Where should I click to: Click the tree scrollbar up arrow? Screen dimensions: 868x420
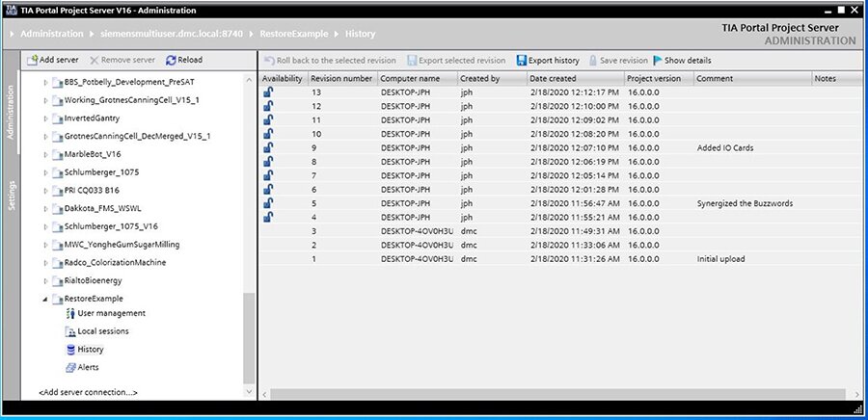tap(249, 80)
